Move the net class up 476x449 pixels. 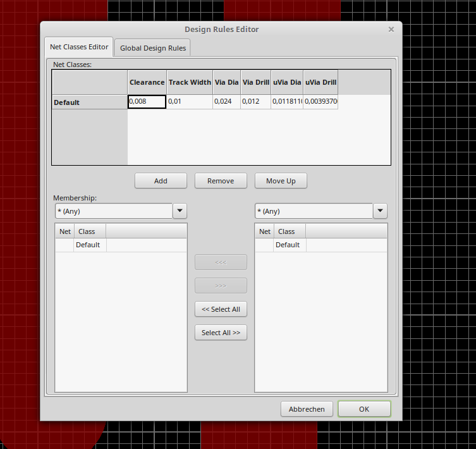coord(281,181)
